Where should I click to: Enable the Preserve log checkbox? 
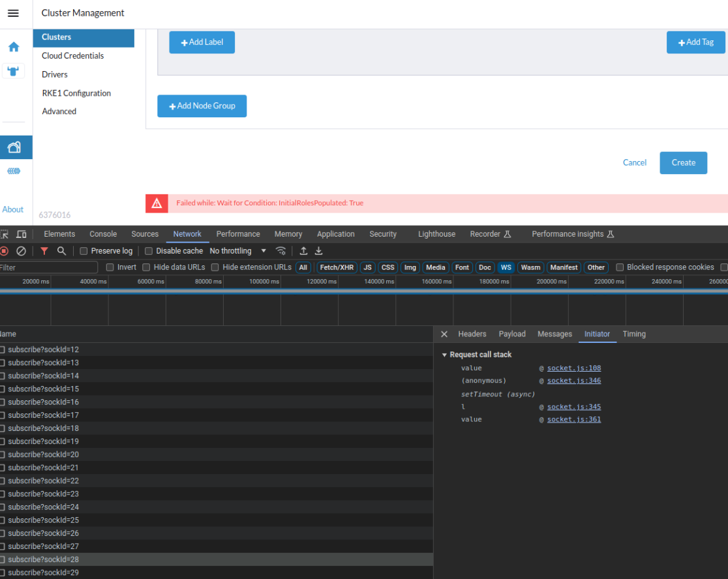point(83,250)
